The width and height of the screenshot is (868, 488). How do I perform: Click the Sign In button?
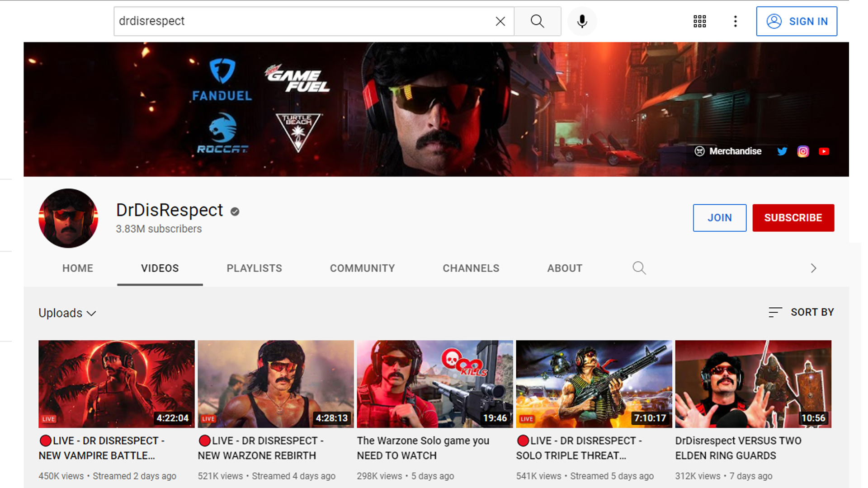pyautogui.click(x=797, y=21)
